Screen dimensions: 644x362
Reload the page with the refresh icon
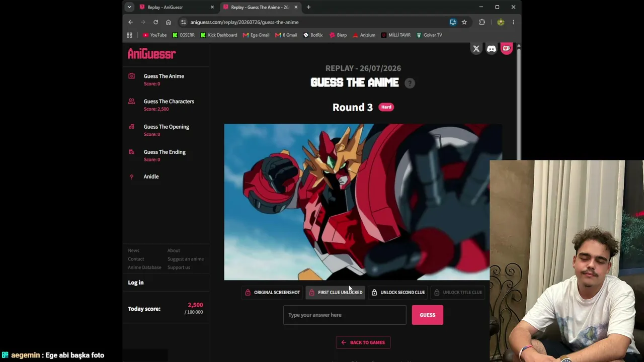pyautogui.click(x=155, y=22)
